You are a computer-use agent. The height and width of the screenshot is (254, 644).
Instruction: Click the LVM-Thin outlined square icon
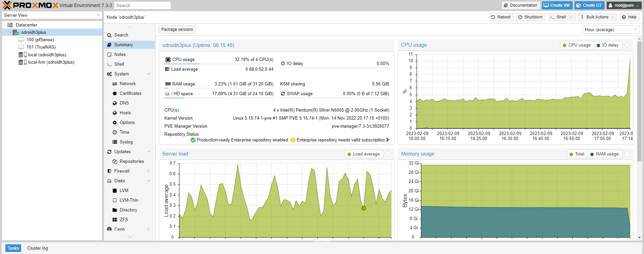(115, 200)
